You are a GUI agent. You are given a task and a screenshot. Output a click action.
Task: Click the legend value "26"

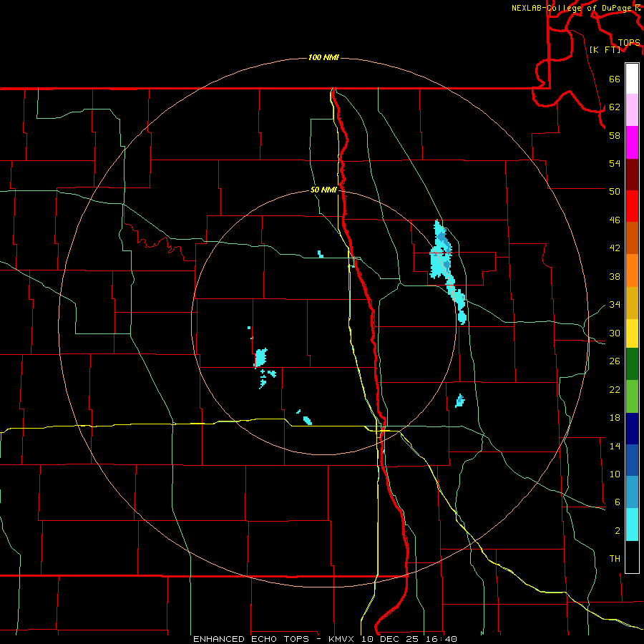(x=615, y=361)
